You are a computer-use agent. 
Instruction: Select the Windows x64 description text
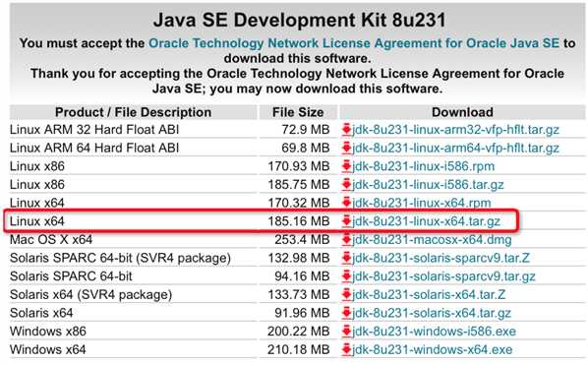point(48,350)
